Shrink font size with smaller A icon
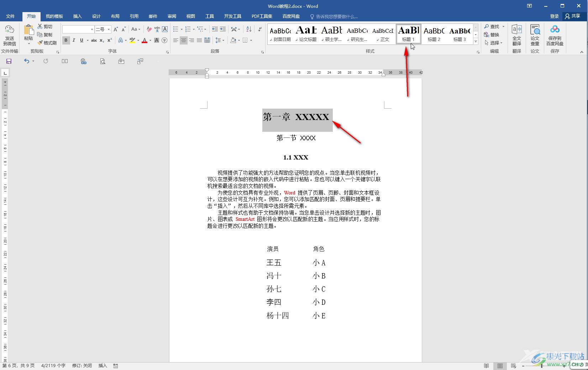 coord(124,29)
